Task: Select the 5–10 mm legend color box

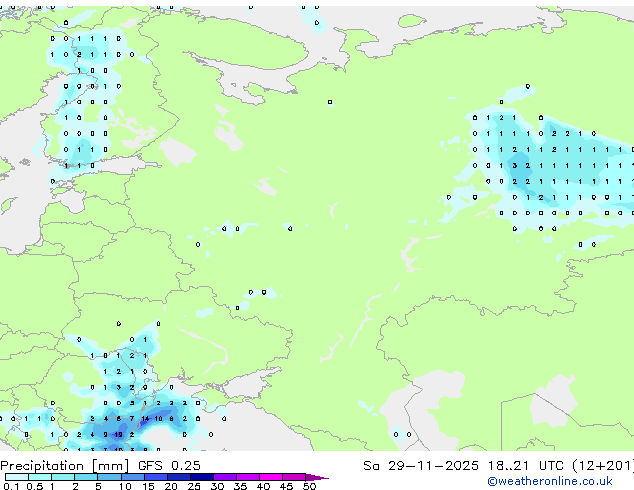Action: [109, 477]
